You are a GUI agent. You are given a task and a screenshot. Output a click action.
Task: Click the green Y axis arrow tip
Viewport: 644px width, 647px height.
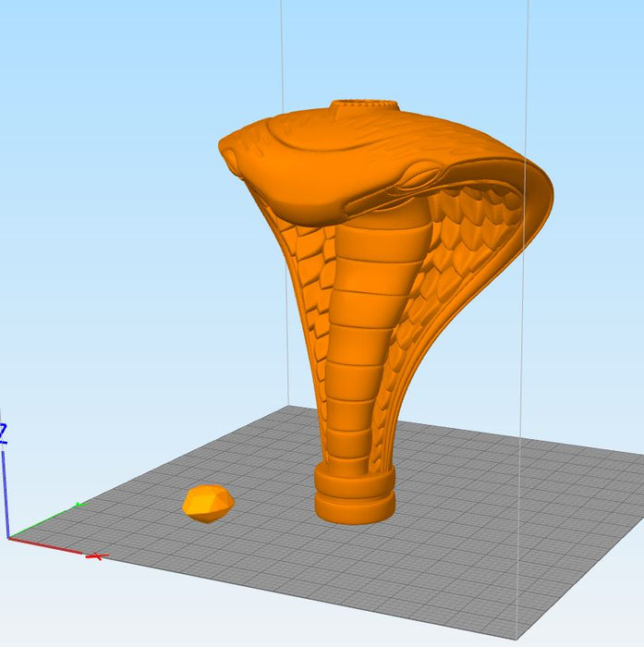pyautogui.click(x=79, y=505)
